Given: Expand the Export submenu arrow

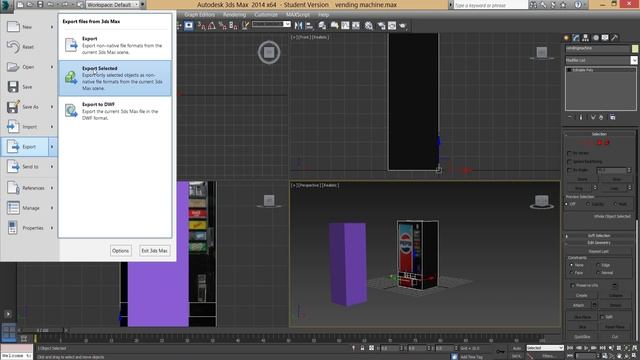Looking at the screenshot, I should pos(52,147).
